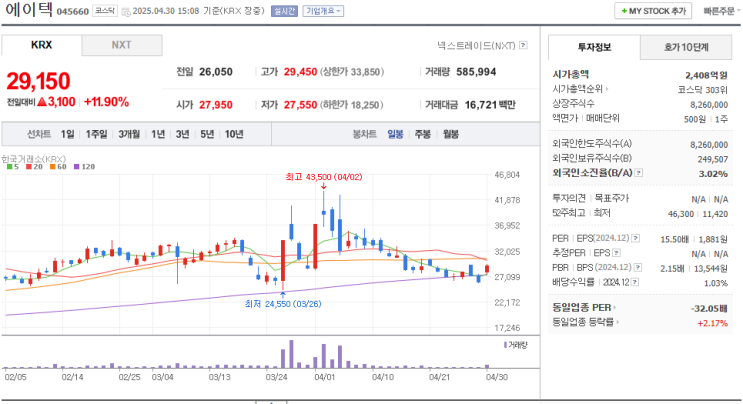
Task: Select the 투자정보 tab
Action: 594,47
